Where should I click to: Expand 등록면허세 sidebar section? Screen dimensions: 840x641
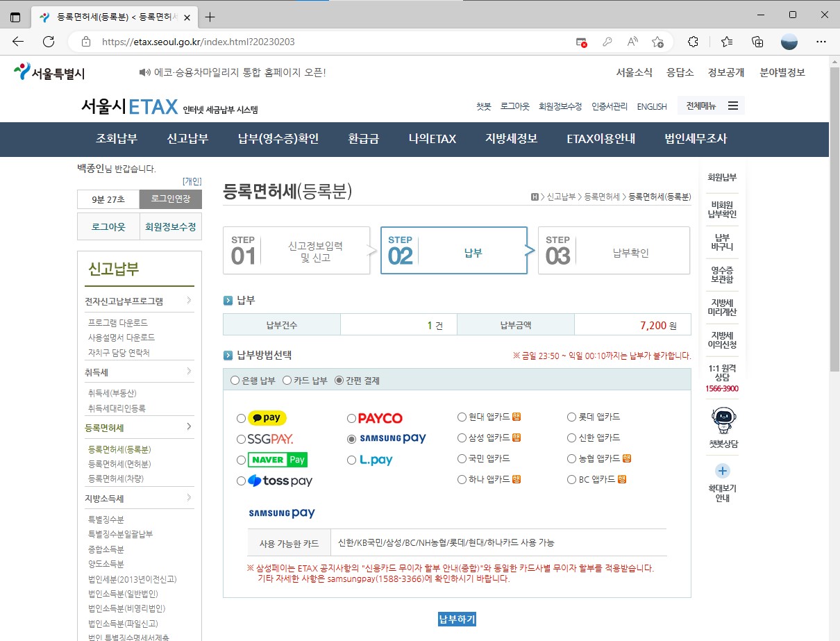click(139, 427)
